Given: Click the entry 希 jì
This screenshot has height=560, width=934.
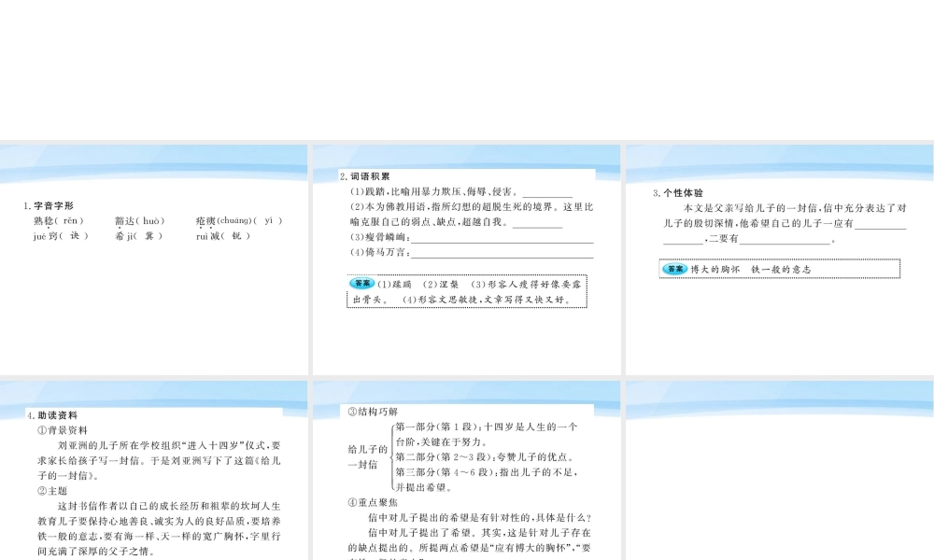Looking at the screenshot, I should [139, 235].
